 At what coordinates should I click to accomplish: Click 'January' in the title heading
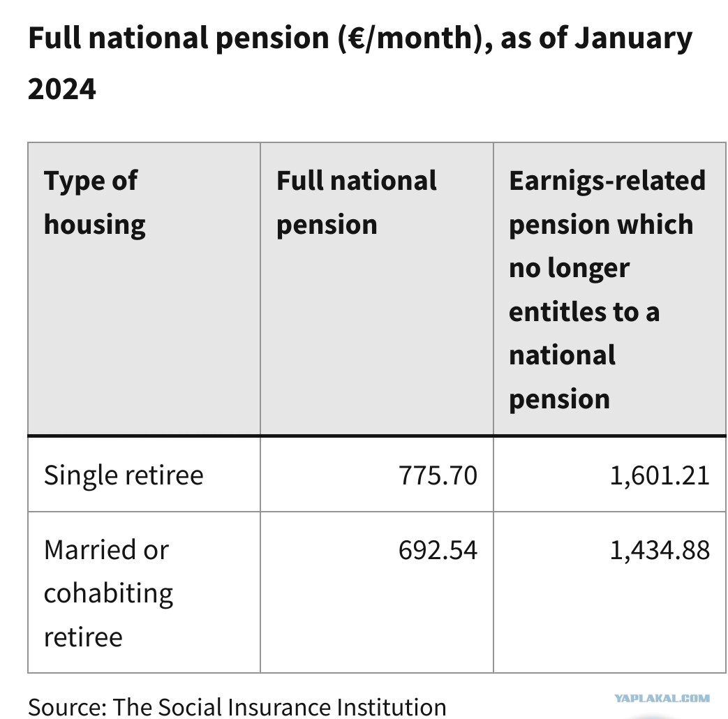pyautogui.click(x=634, y=39)
